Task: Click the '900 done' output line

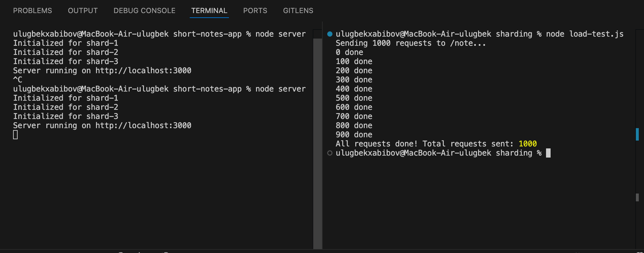Action: [x=354, y=135]
